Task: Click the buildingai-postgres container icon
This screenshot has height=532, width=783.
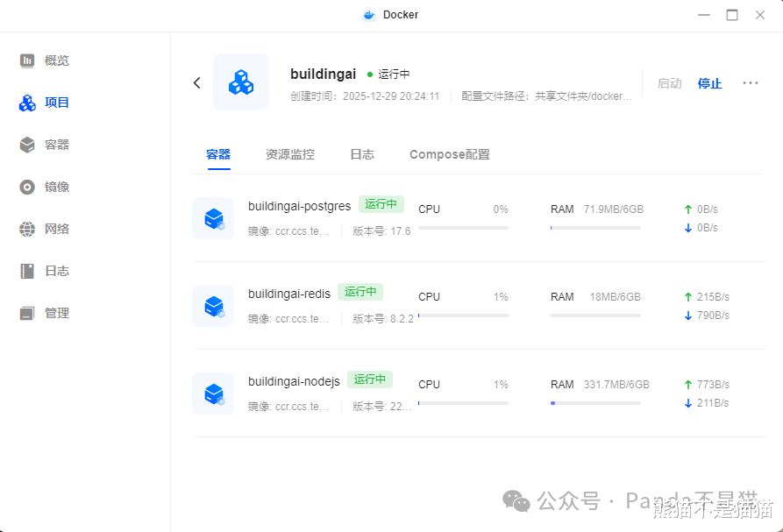Action: pos(213,218)
